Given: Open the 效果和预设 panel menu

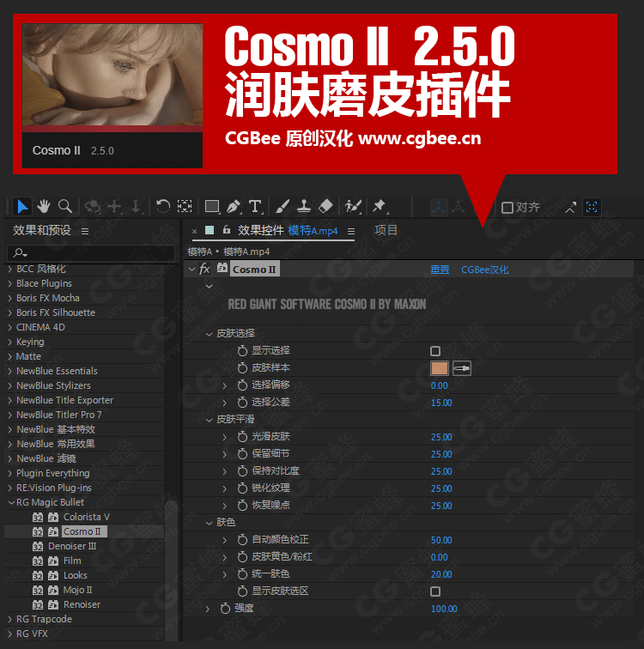Looking at the screenshot, I should [85, 231].
